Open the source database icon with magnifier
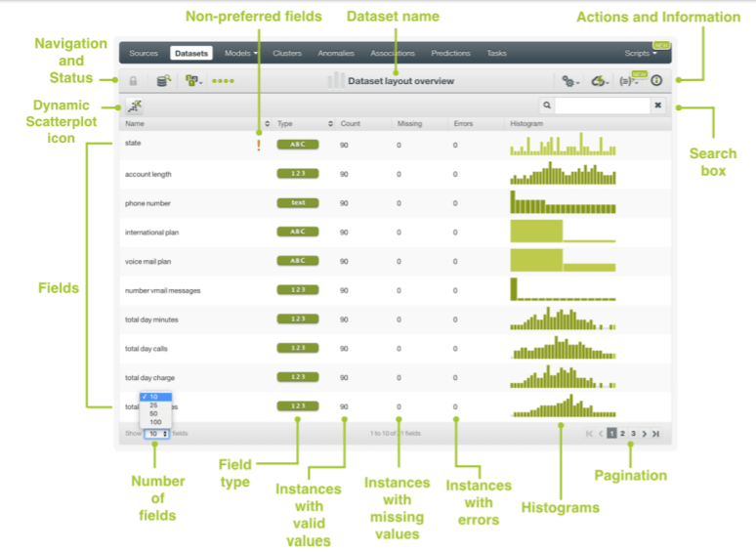This screenshot has width=756, height=552. tap(164, 80)
